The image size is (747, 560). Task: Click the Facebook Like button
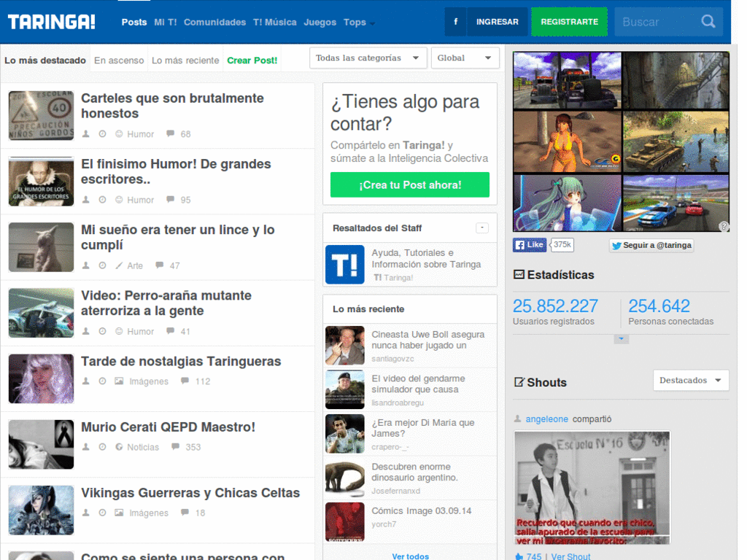(530, 245)
